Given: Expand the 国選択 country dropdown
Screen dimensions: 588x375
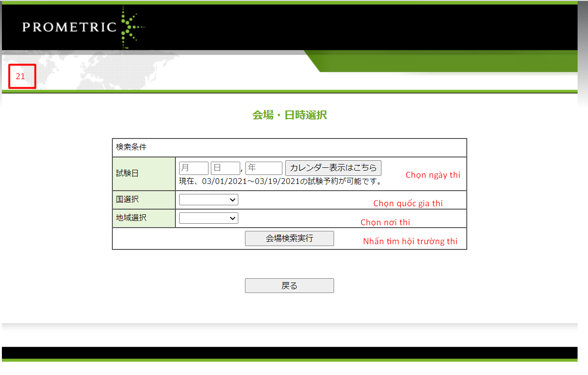Looking at the screenshot, I should (208, 200).
